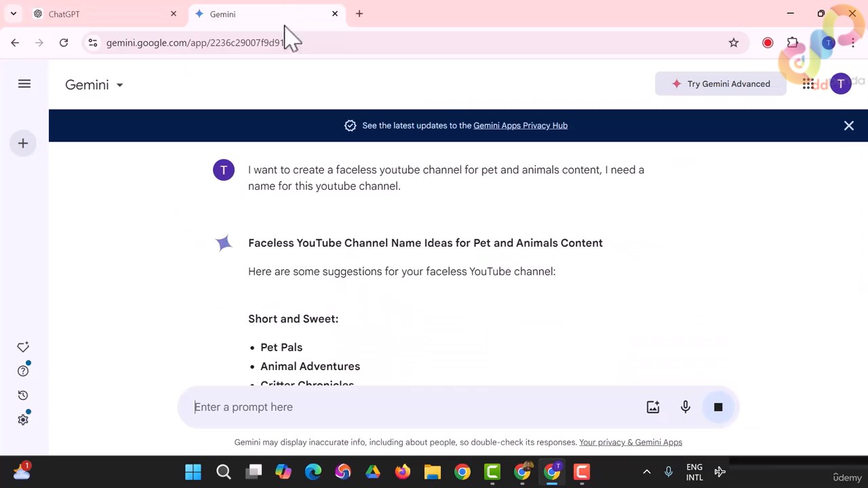The image size is (868, 488).
Task: Click the taskbar microphone tray icon
Action: point(669,472)
